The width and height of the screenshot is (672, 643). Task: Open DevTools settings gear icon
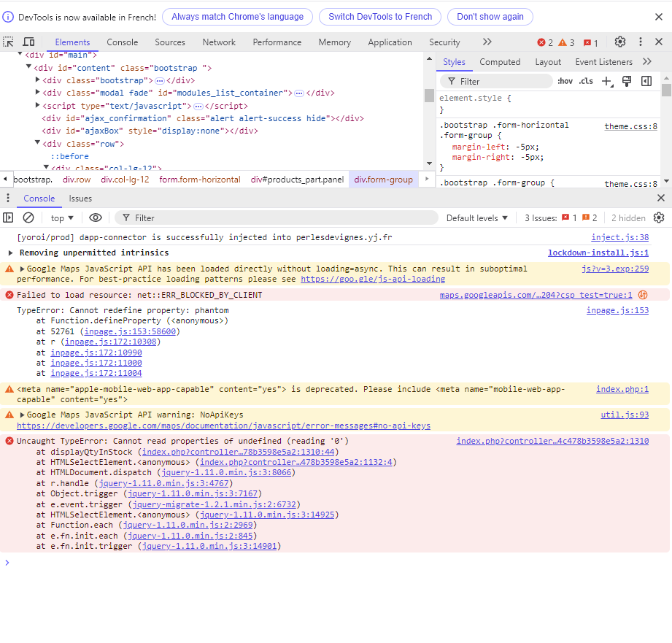619,42
